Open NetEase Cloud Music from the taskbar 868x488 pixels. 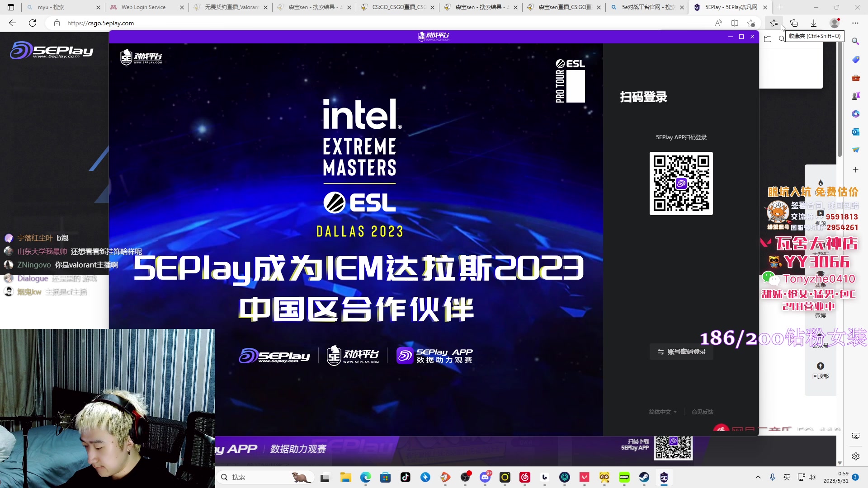[525, 477]
